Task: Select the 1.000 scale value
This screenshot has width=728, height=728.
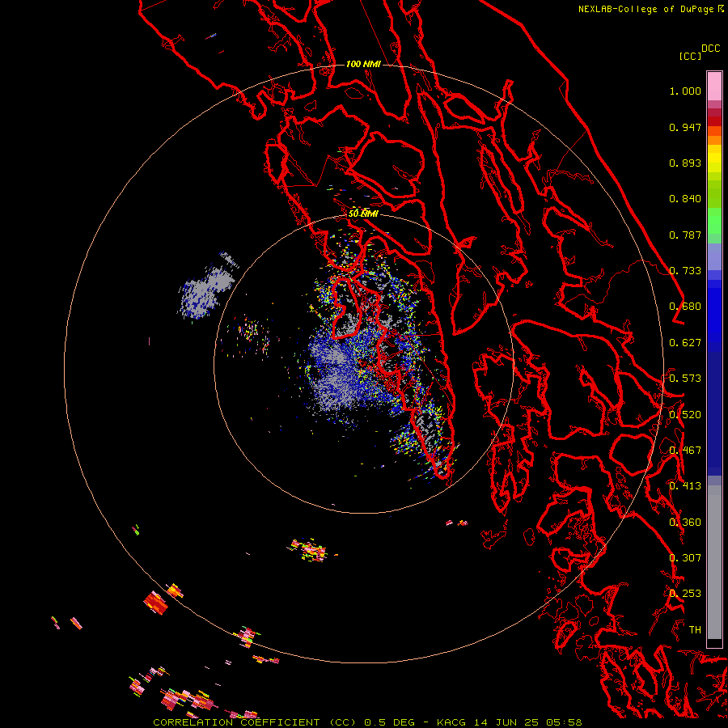Action: 685,91
